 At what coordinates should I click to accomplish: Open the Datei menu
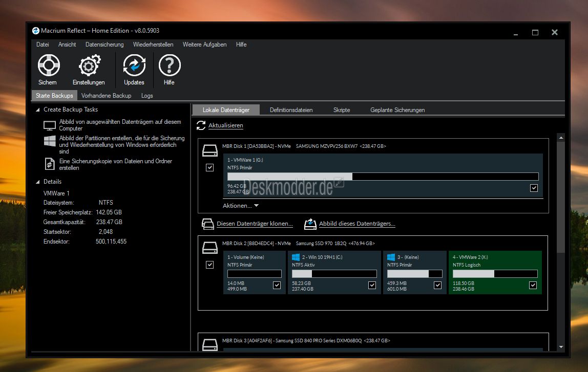click(x=43, y=45)
